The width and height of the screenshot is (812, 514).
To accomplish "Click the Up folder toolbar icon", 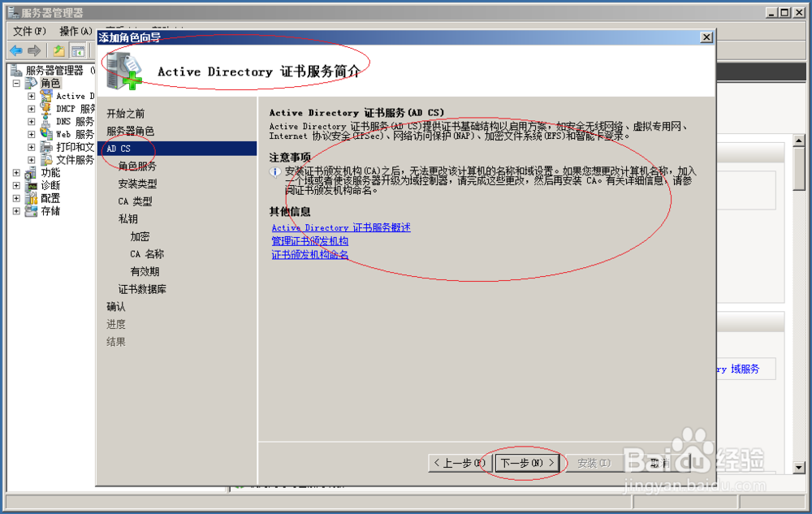I will [59, 50].
